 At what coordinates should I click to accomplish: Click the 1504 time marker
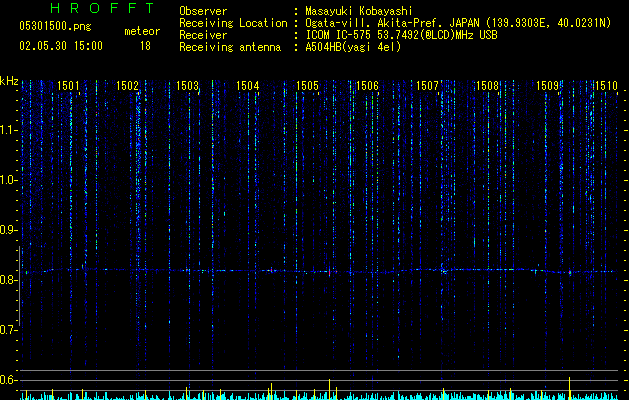coord(248,86)
